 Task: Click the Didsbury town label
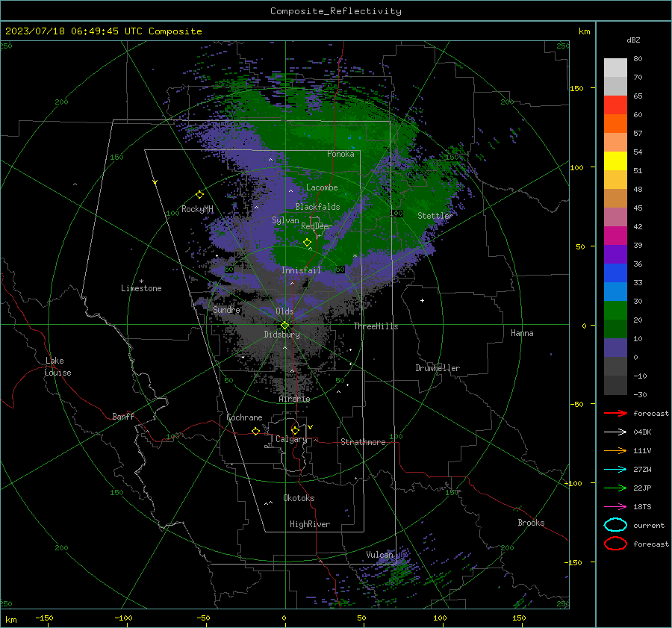click(x=282, y=335)
